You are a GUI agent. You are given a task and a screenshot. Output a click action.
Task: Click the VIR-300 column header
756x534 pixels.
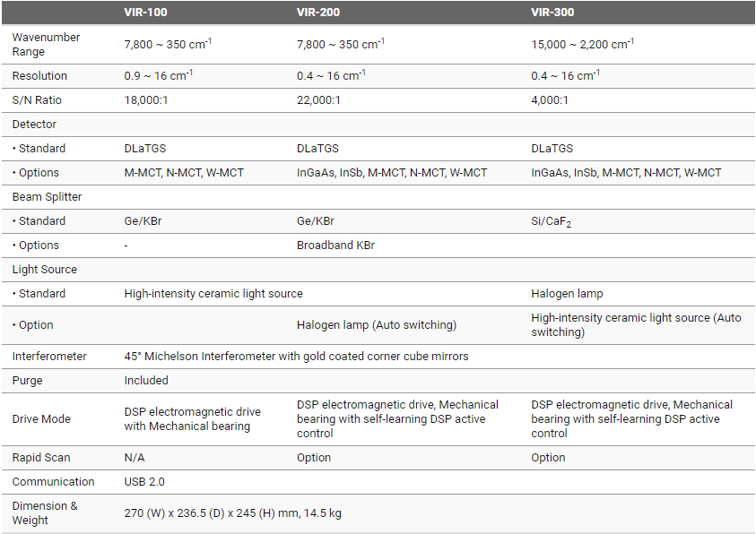(x=552, y=13)
